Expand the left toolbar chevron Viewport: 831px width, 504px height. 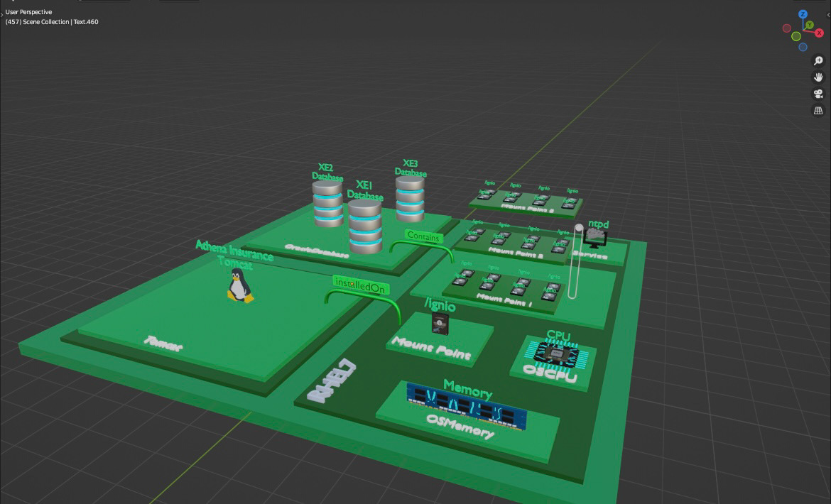[1, 15]
